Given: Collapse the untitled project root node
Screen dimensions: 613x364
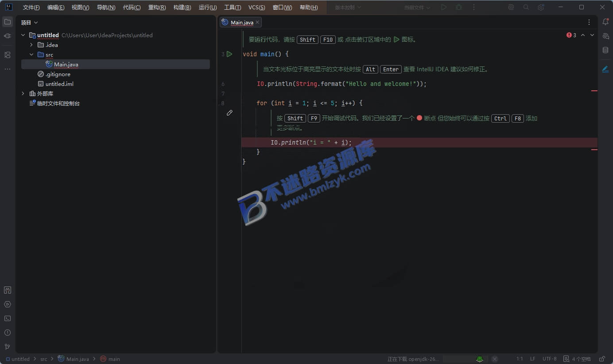Looking at the screenshot, I should point(23,35).
